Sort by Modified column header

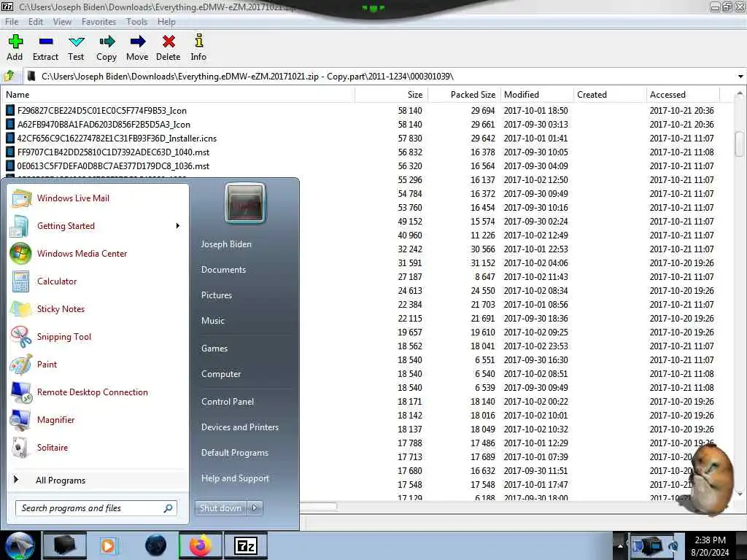538,95
